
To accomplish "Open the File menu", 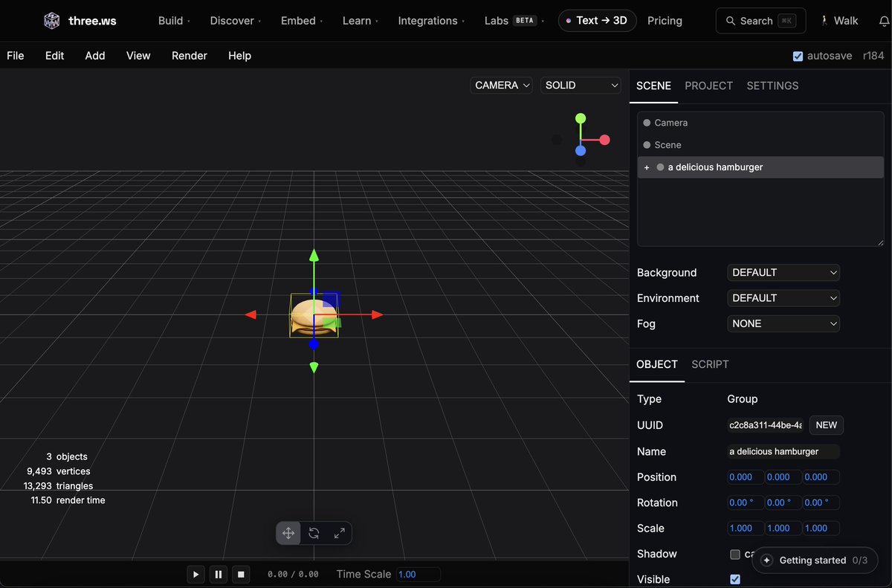I will 15,56.
